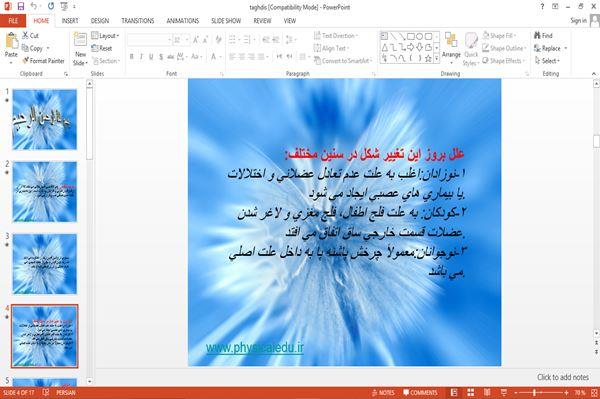Click the zoom out minus button

516,392
